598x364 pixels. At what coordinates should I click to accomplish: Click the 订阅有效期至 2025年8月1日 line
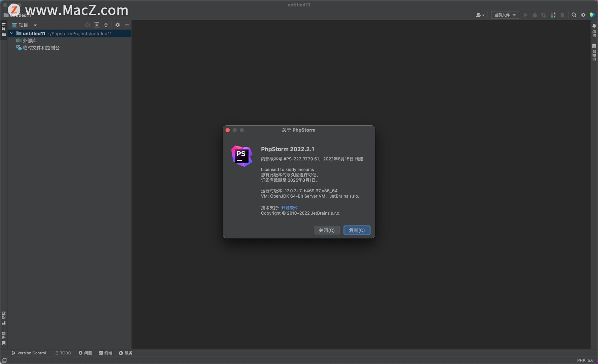click(x=290, y=180)
